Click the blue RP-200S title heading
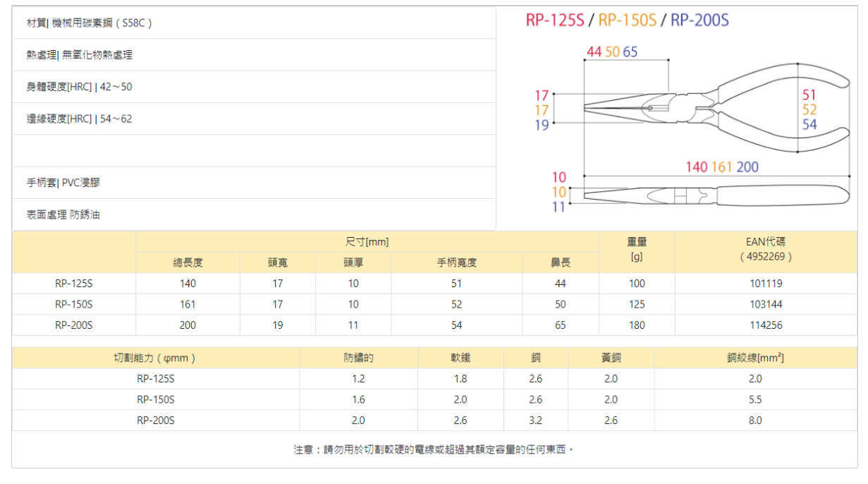The height and width of the screenshot is (484, 868). (699, 20)
